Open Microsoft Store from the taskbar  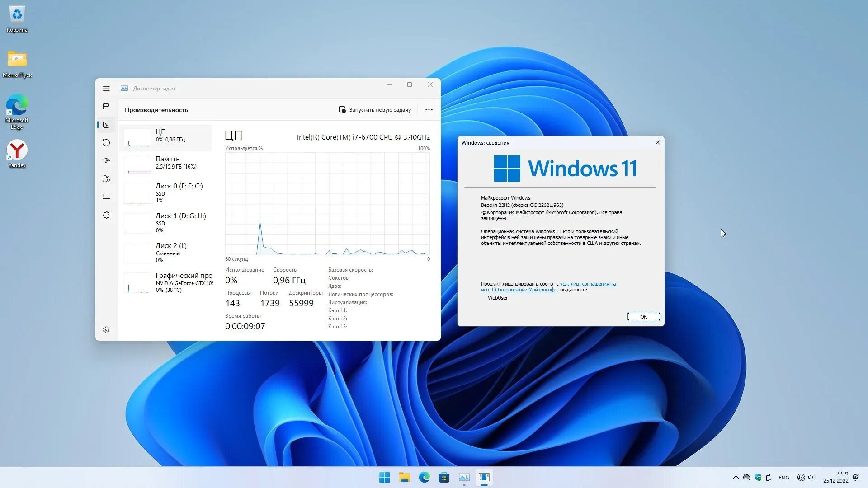point(444,477)
